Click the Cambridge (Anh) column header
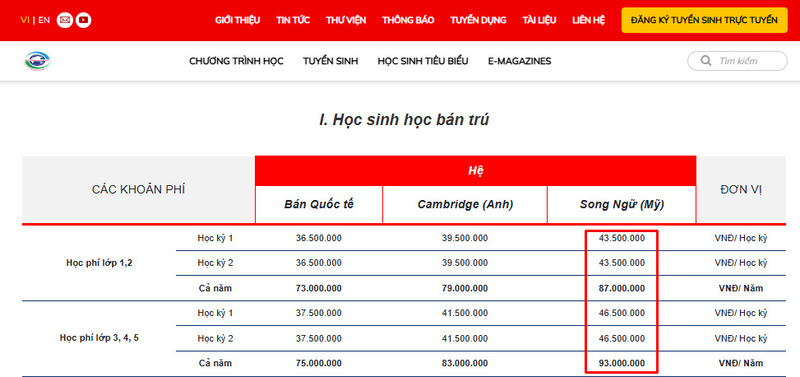Image resolution: width=800 pixels, height=377 pixels. pyautogui.click(x=465, y=205)
